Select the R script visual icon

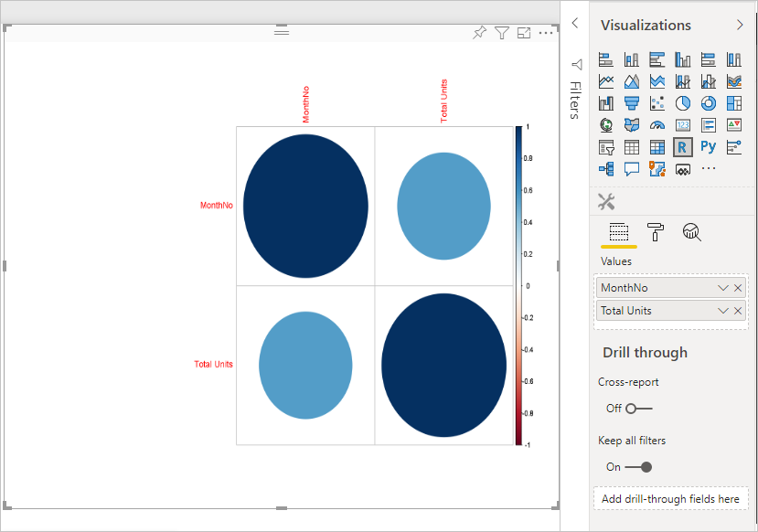coord(683,146)
